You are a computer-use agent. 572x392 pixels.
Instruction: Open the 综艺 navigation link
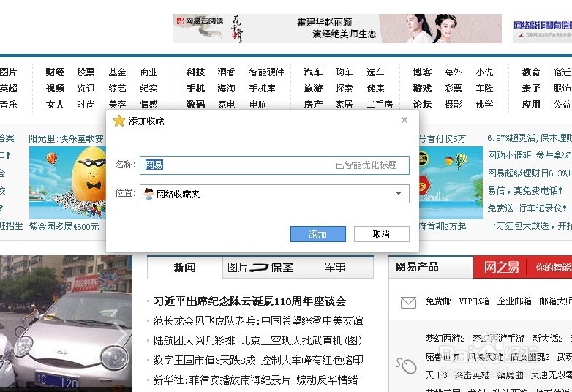(117, 88)
